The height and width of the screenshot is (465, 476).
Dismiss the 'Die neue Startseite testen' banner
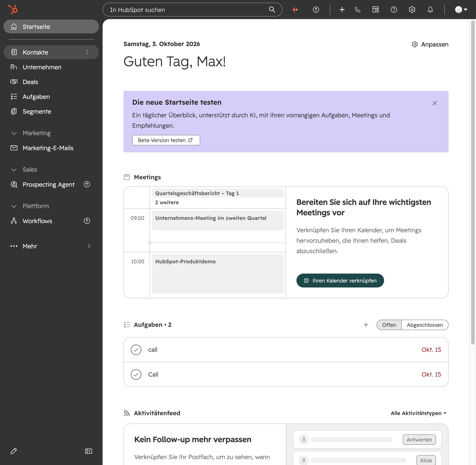[434, 103]
